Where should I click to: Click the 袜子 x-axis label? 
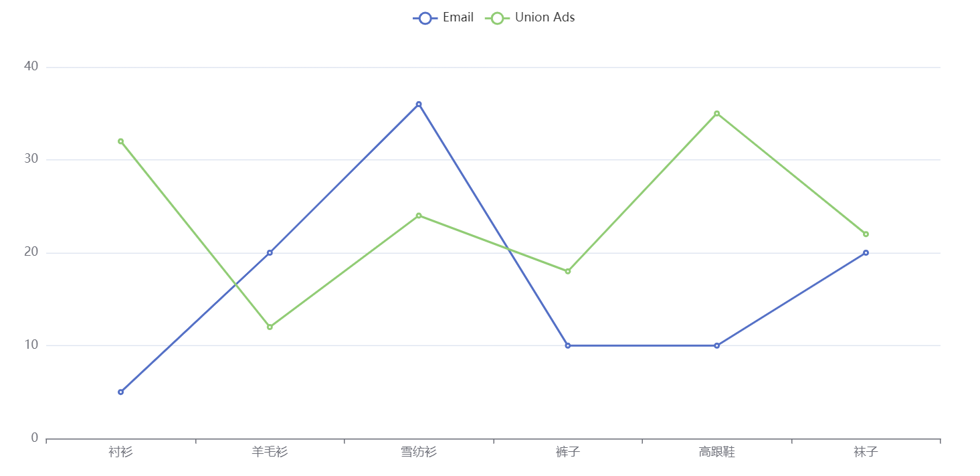pyautogui.click(x=866, y=452)
